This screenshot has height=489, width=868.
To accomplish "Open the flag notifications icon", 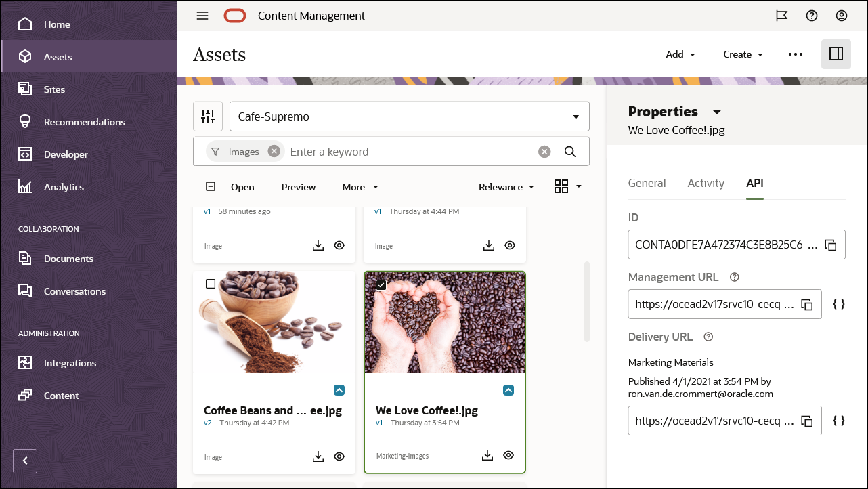I will tap(781, 16).
